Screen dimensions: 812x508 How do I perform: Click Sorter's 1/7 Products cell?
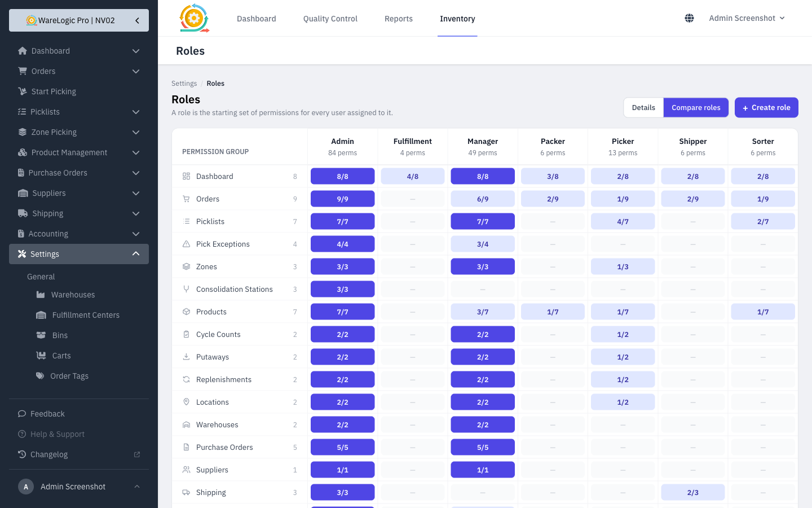tap(763, 312)
